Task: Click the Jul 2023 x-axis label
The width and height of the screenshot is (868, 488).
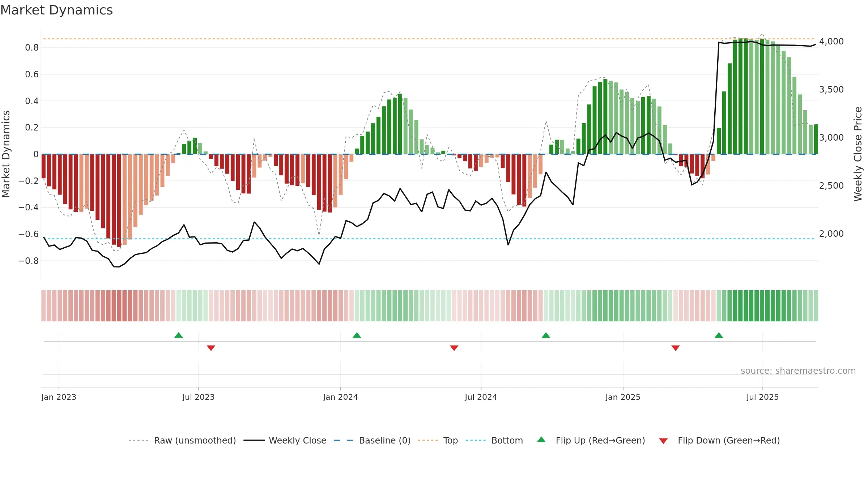Action: tap(199, 397)
